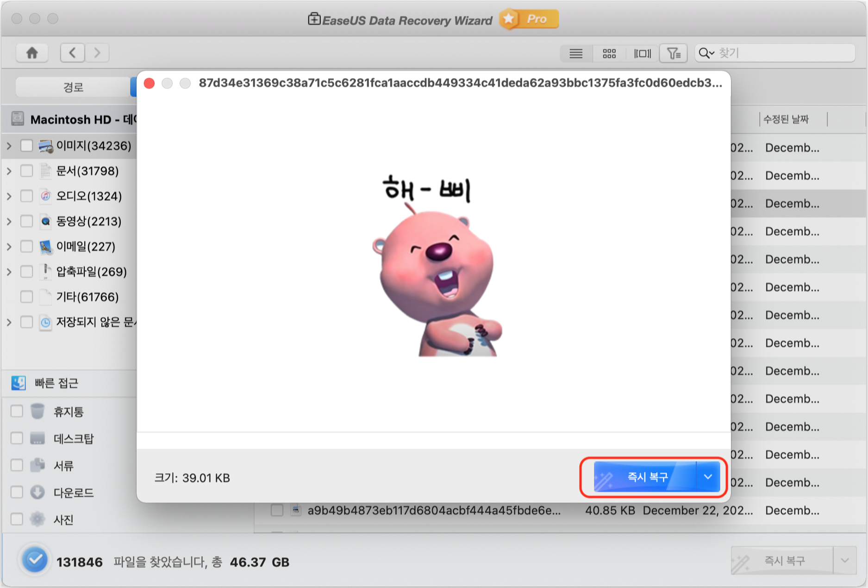Expand the 이미지(34236) tree node
The image size is (868, 588).
click(x=9, y=146)
